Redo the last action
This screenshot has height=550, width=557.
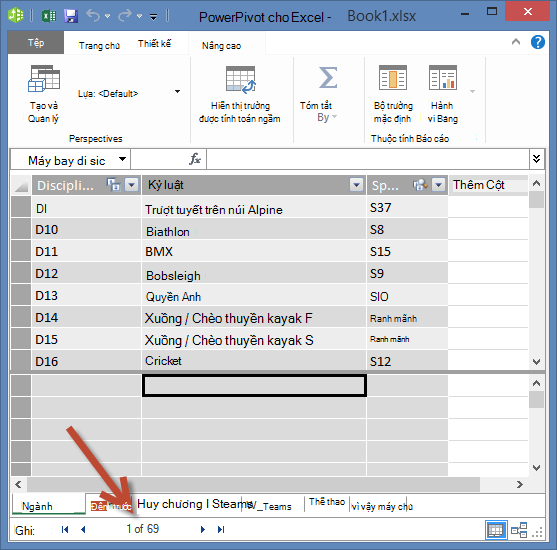click(125, 16)
